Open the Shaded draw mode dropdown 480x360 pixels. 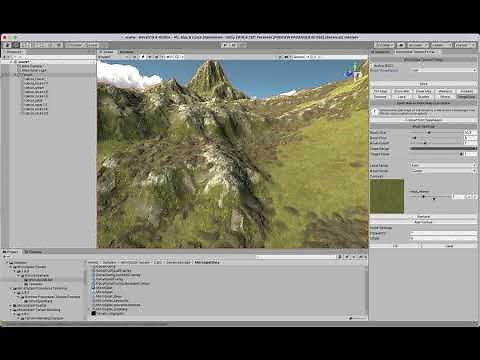pyautogui.click(x=113, y=57)
